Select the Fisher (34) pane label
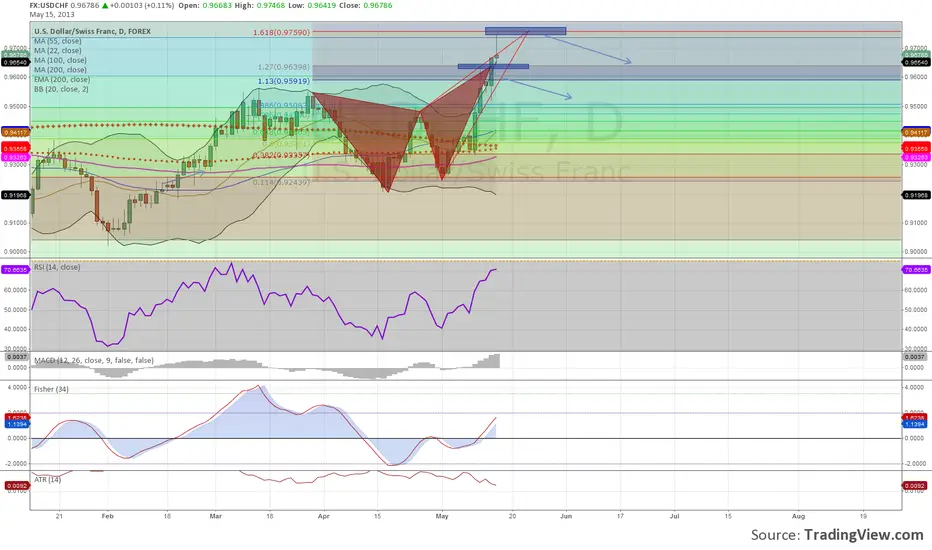 coord(51,389)
